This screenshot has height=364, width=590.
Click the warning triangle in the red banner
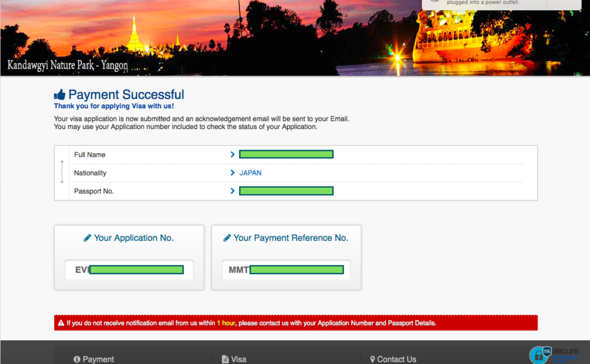pyautogui.click(x=60, y=323)
